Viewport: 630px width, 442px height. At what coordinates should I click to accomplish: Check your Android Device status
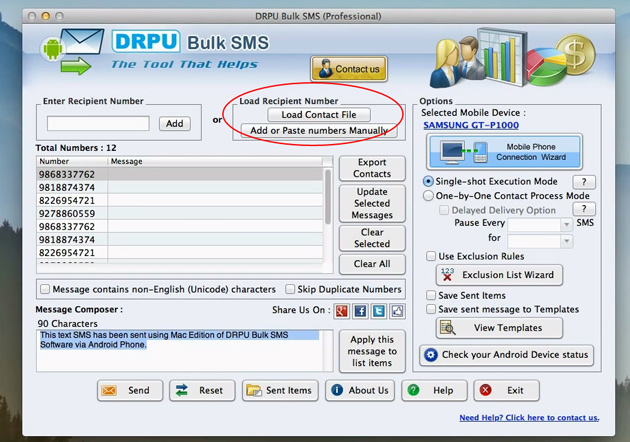(506, 355)
